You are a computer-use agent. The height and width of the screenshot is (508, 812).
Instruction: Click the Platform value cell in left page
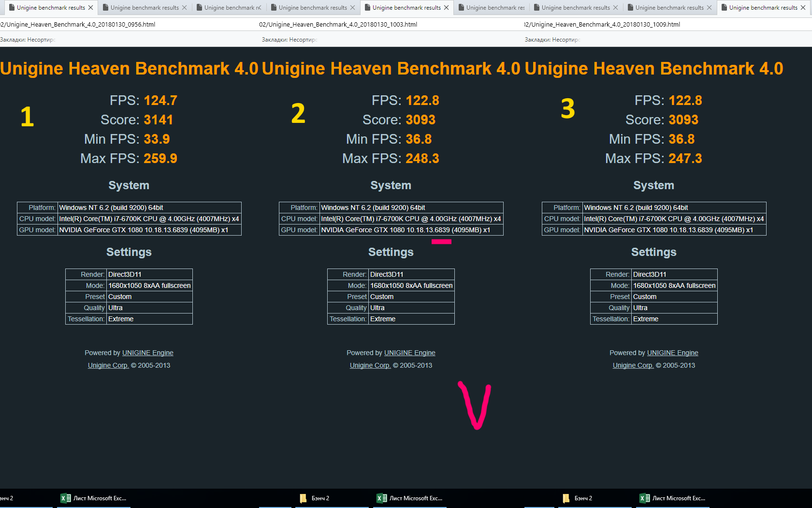149,208
